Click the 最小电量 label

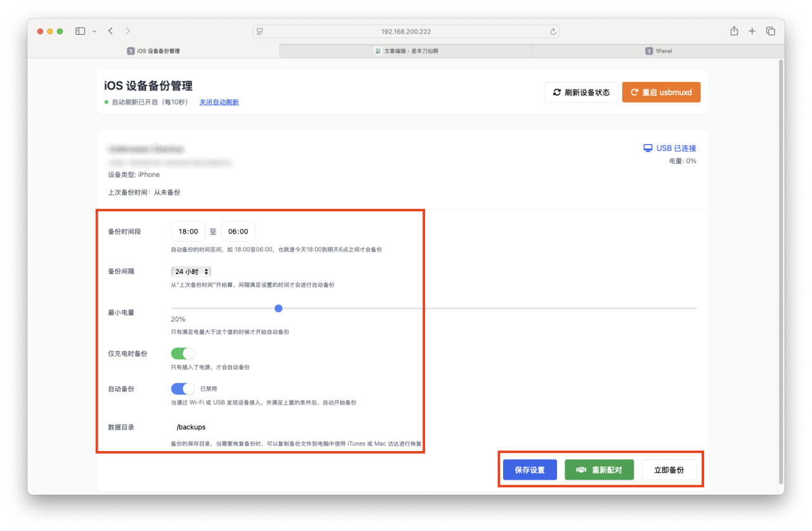pos(121,312)
